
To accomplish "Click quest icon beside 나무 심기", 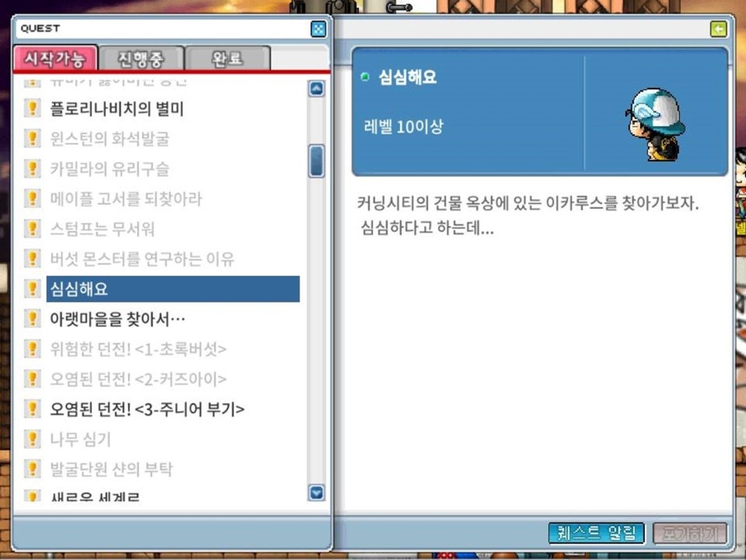I will coord(32,438).
